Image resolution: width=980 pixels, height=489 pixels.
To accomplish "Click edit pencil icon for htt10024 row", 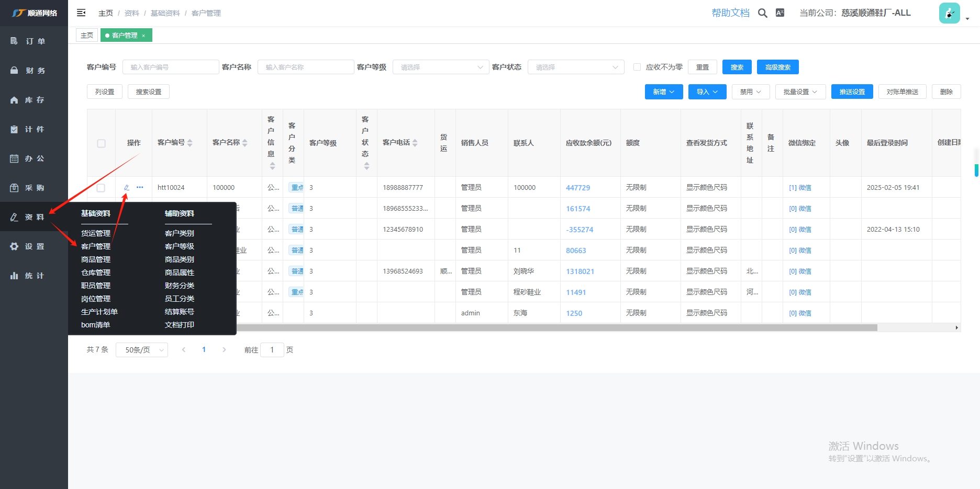I will [x=126, y=187].
